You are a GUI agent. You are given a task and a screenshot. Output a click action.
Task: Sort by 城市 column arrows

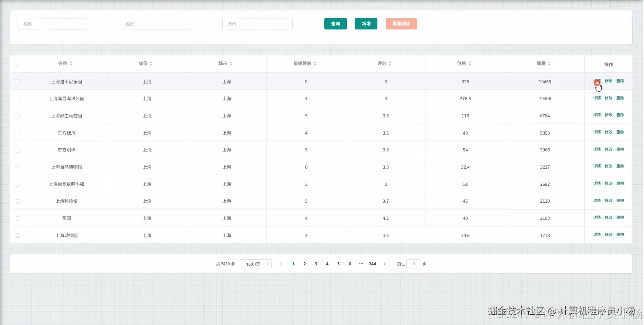tap(231, 63)
